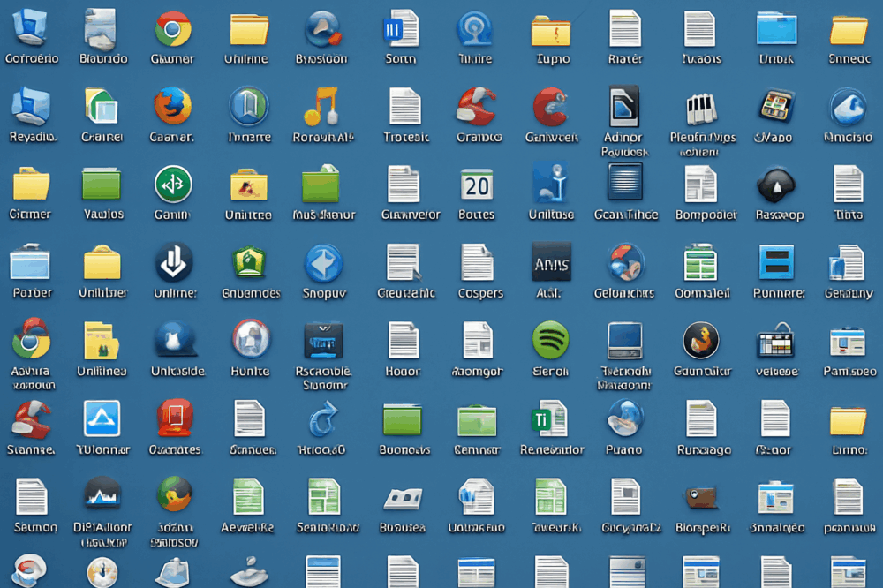Open the green shield icon Gnuemdes
883x588 pixels.
click(249, 262)
